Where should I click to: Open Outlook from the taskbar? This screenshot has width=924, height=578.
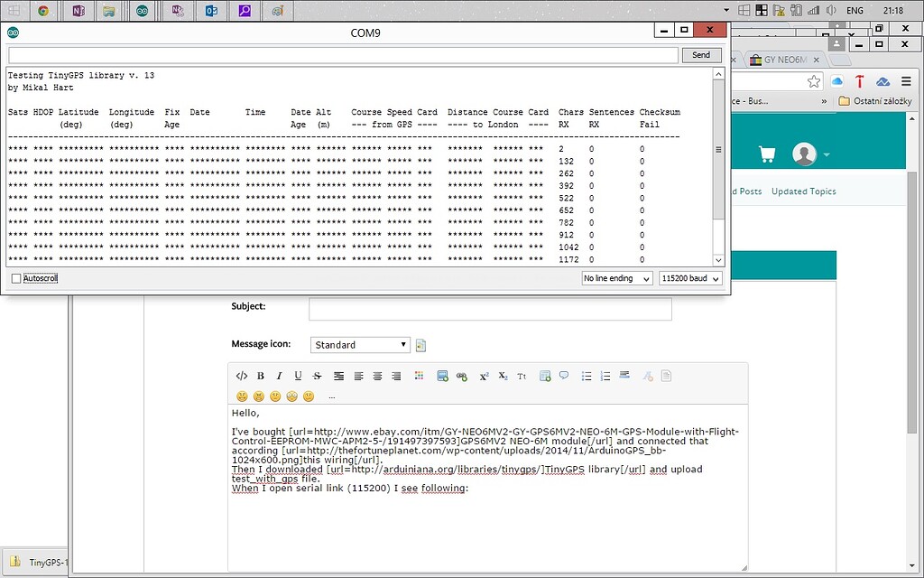point(212,10)
